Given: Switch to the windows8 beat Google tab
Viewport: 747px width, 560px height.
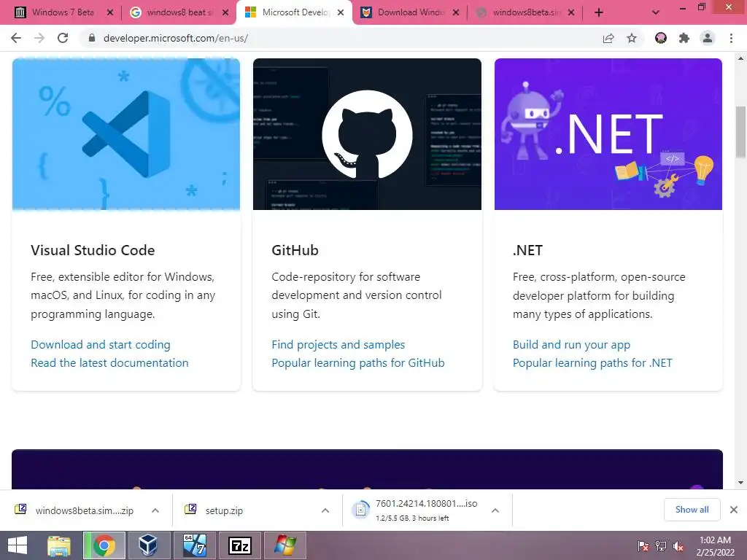Looking at the screenshot, I should pyautogui.click(x=179, y=12).
